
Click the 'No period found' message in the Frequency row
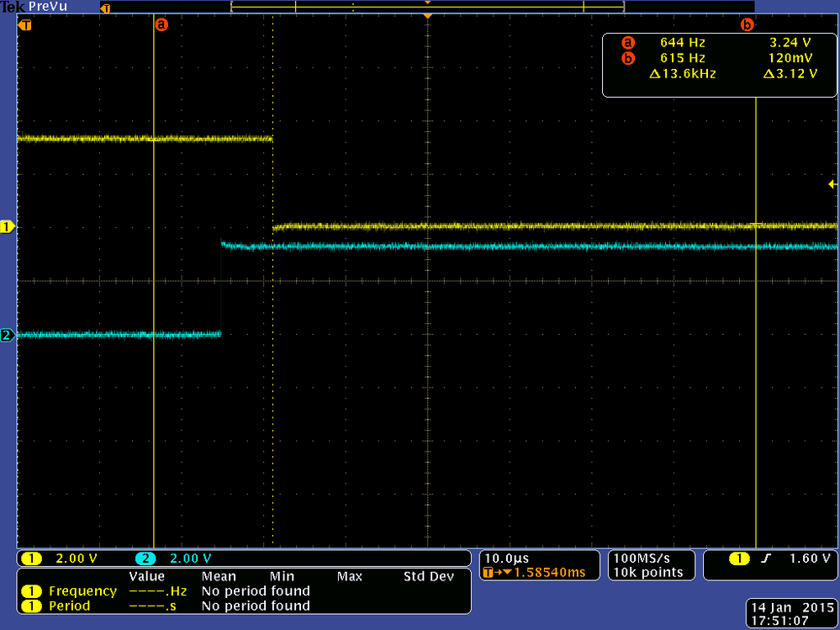pos(256,591)
